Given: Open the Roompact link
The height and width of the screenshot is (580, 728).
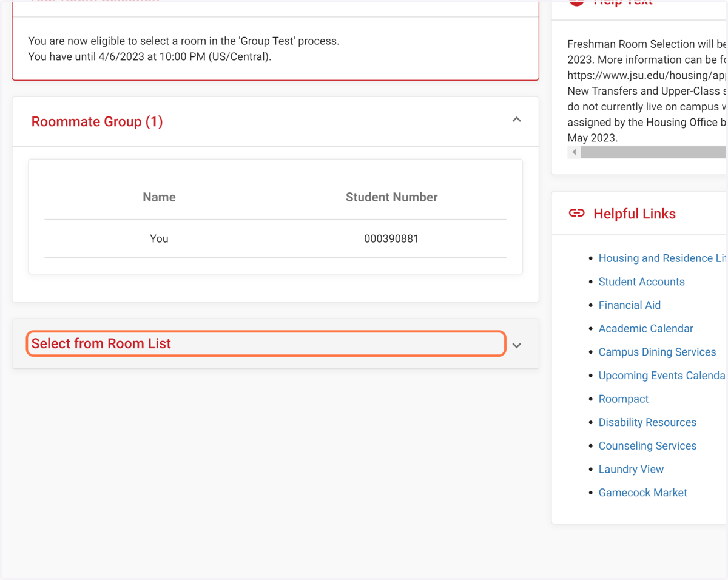Looking at the screenshot, I should point(623,399).
